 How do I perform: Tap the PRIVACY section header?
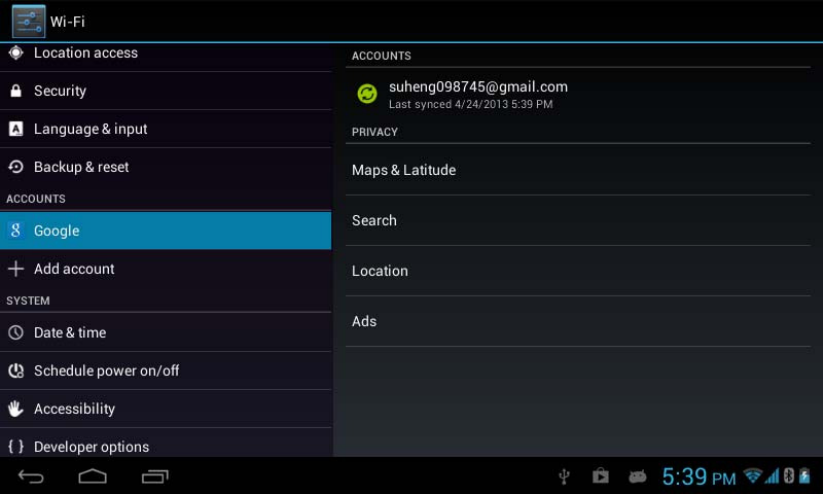click(375, 132)
